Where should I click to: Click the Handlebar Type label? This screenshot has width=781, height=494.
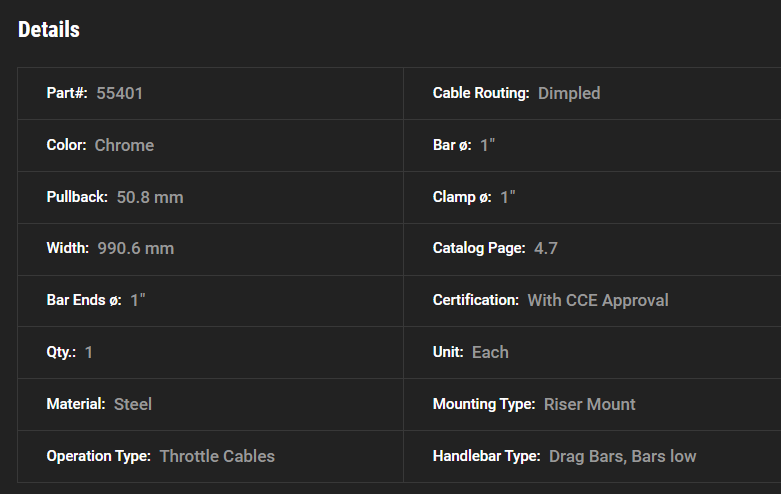click(x=487, y=456)
